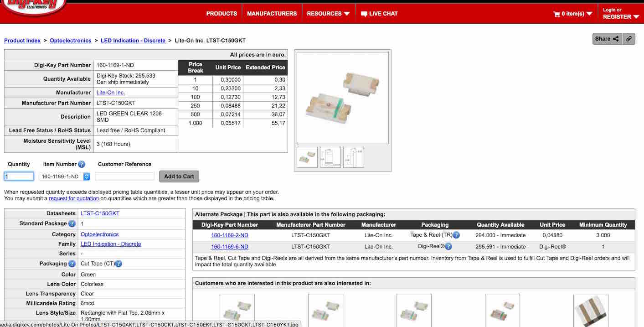The width and height of the screenshot is (644, 327).
Task: Click the Add to Cart button
Action: (x=179, y=176)
